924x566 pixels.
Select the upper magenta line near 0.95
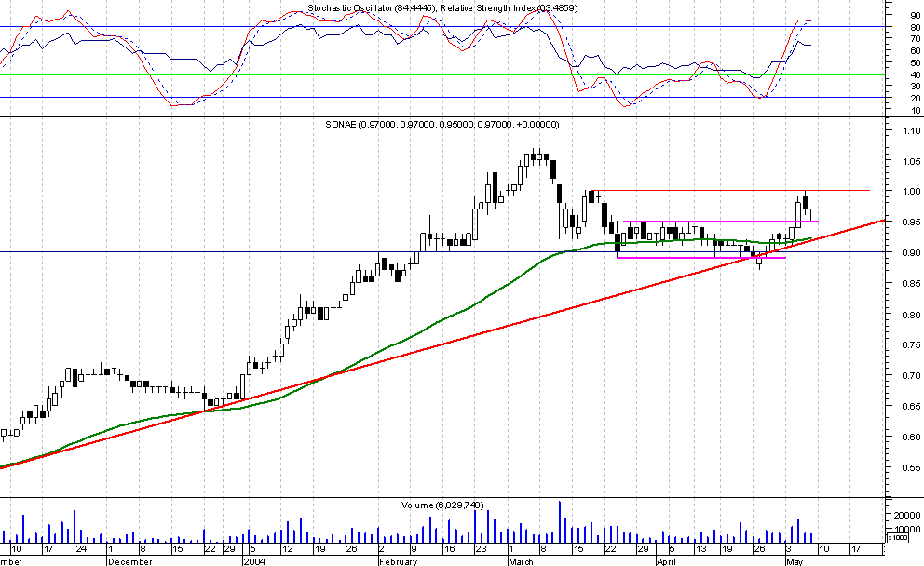click(721, 222)
